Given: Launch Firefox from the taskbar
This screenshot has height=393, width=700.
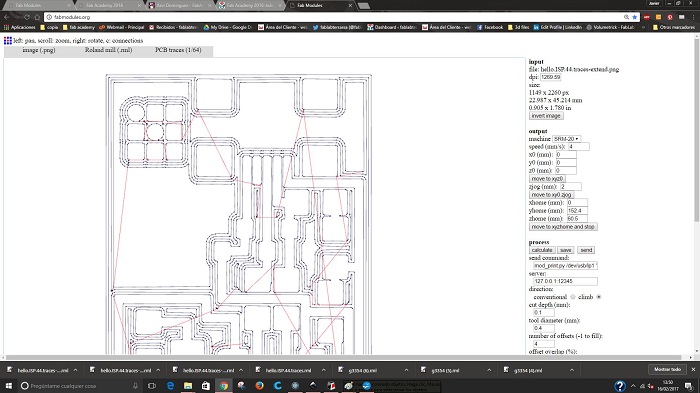Looking at the screenshot, I should [259, 385].
